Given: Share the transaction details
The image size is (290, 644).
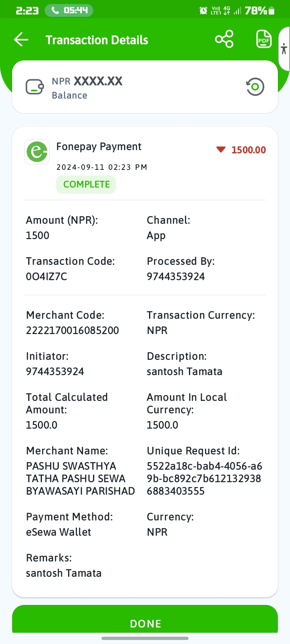Looking at the screenshot, I should [224, 39].
